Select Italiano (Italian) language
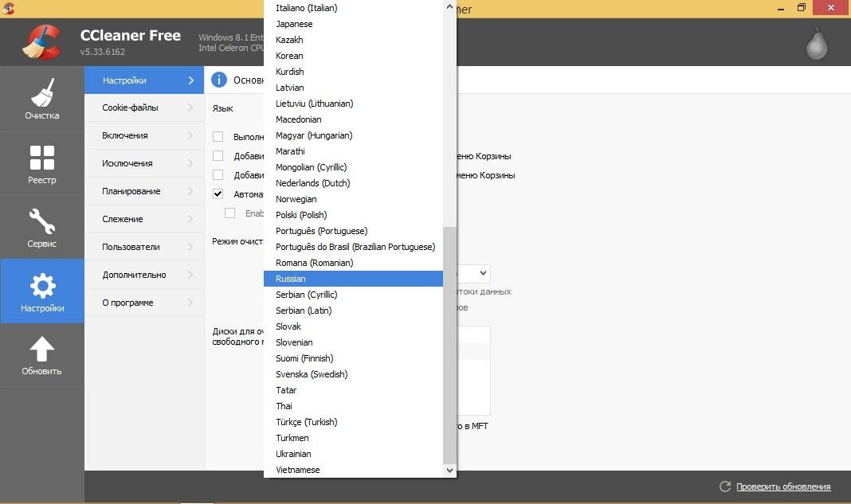The image size is (851, 504). [353, 8]
